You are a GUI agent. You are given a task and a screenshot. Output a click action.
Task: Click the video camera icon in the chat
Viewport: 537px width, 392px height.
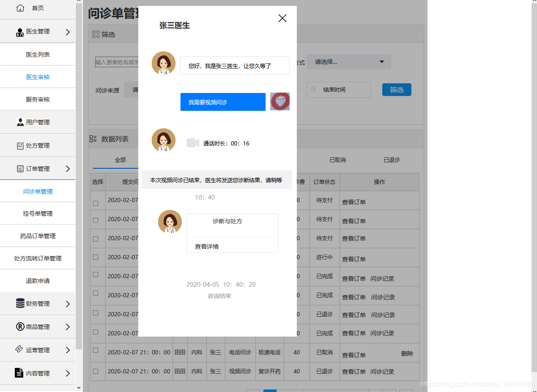192,143
